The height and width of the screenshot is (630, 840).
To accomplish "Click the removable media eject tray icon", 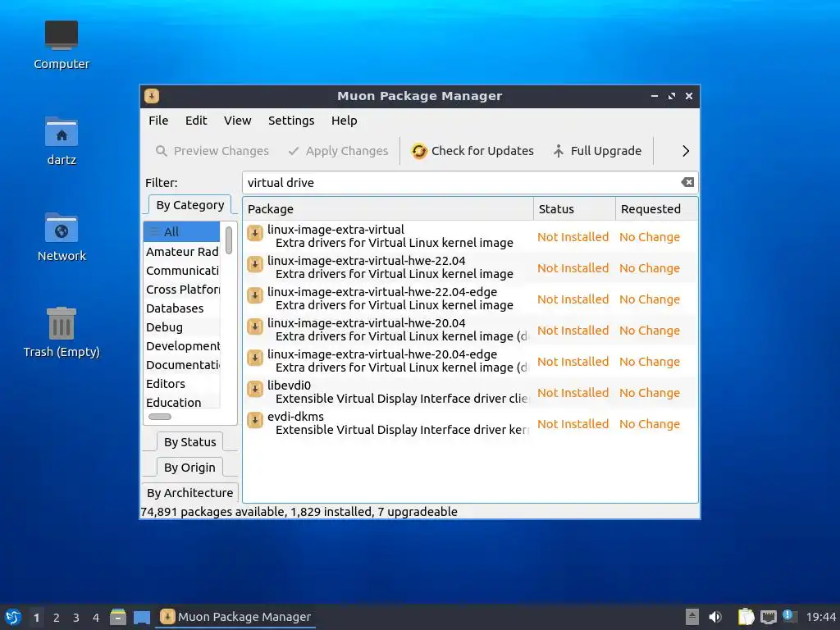I will pyautogui.click(x=692, y=617).
